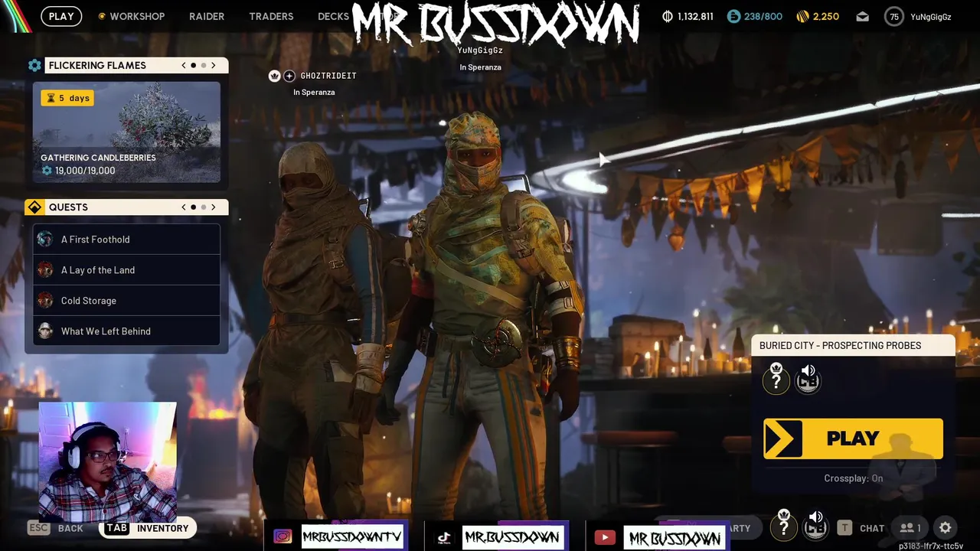
Task: Click the '19,000/19,000' progress value
Action: point(85,171)
